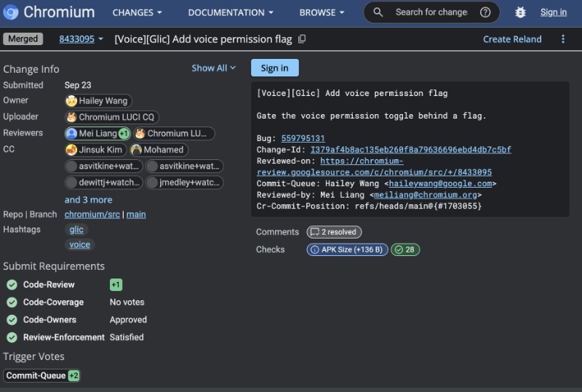Click the blue Sign in button
Viewport: 582px width, 392px height.
[x=275, y=68]
